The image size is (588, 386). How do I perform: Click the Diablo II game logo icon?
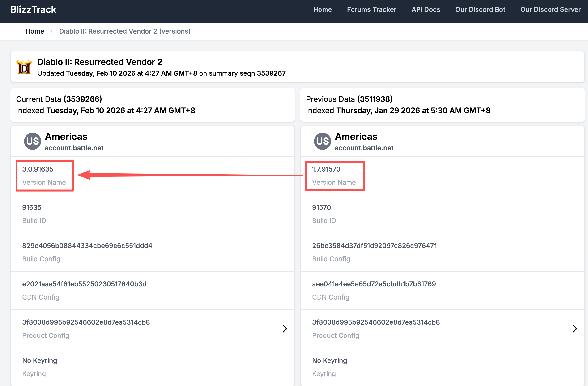[x=24, y=67]
